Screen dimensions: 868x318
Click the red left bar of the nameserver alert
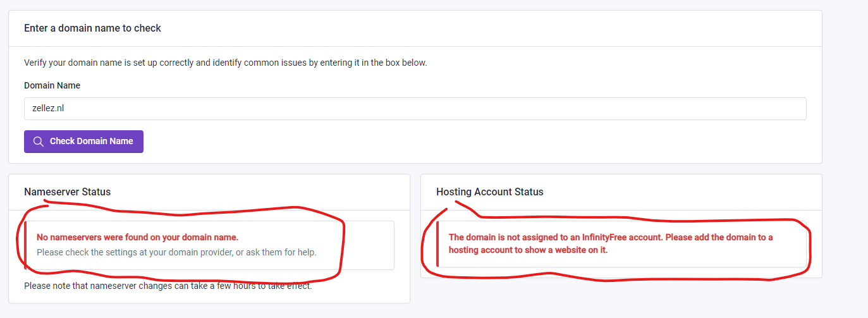(x=26, y=245)
